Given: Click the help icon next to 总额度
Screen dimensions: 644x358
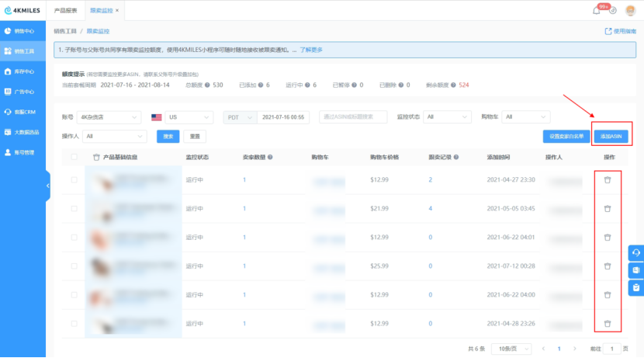Looking at the screenshot, I should pos(207,85).
